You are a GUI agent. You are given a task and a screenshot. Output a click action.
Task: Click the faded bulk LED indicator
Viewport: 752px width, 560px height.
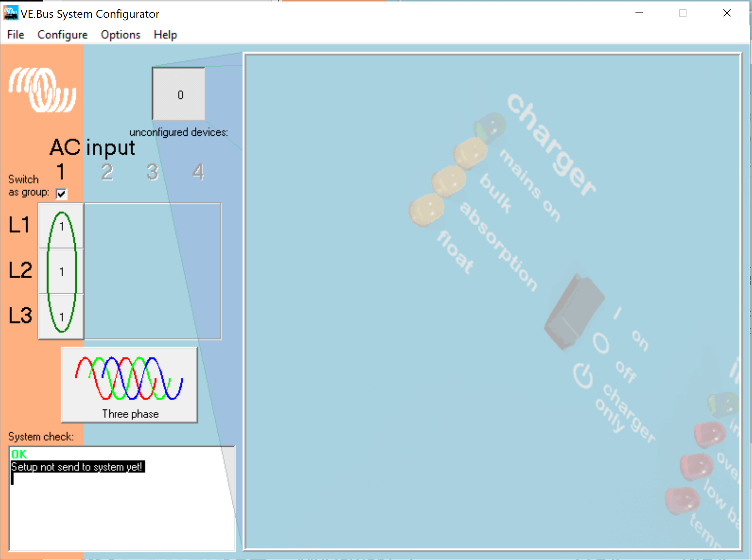point(470,153)
